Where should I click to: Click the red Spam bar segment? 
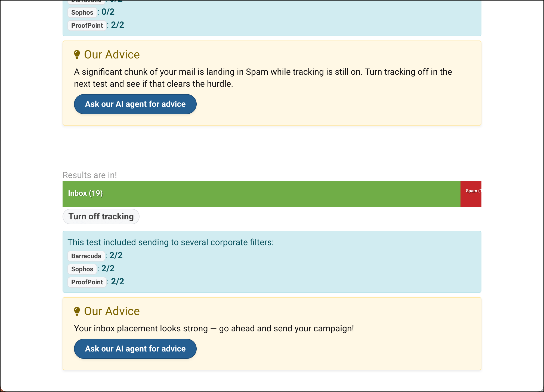coord(471,194)
